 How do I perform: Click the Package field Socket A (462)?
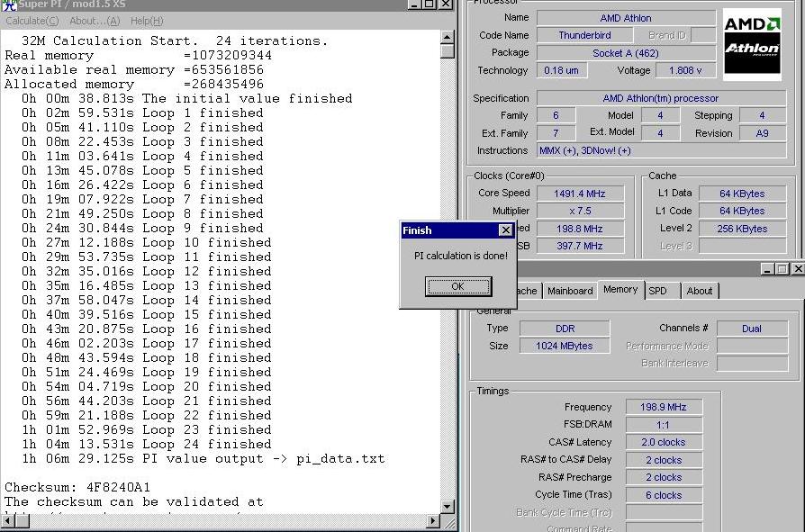(626, 53)
